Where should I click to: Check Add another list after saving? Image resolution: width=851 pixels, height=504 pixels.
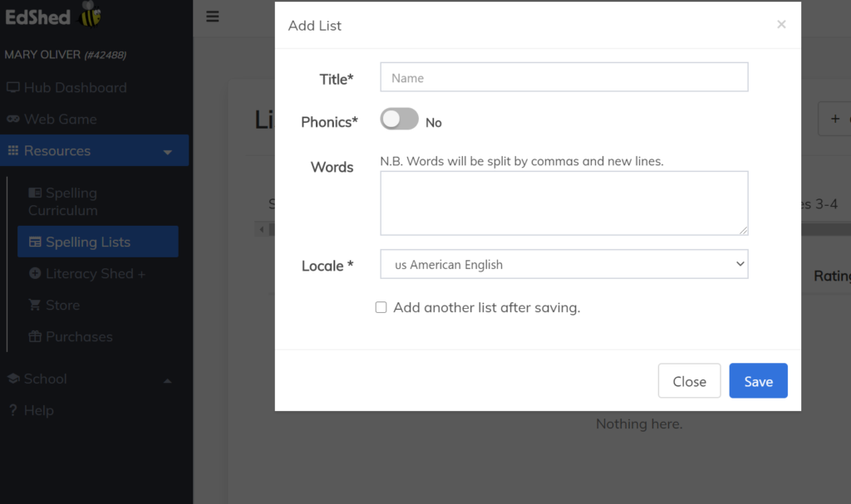[x=381, y=307]
